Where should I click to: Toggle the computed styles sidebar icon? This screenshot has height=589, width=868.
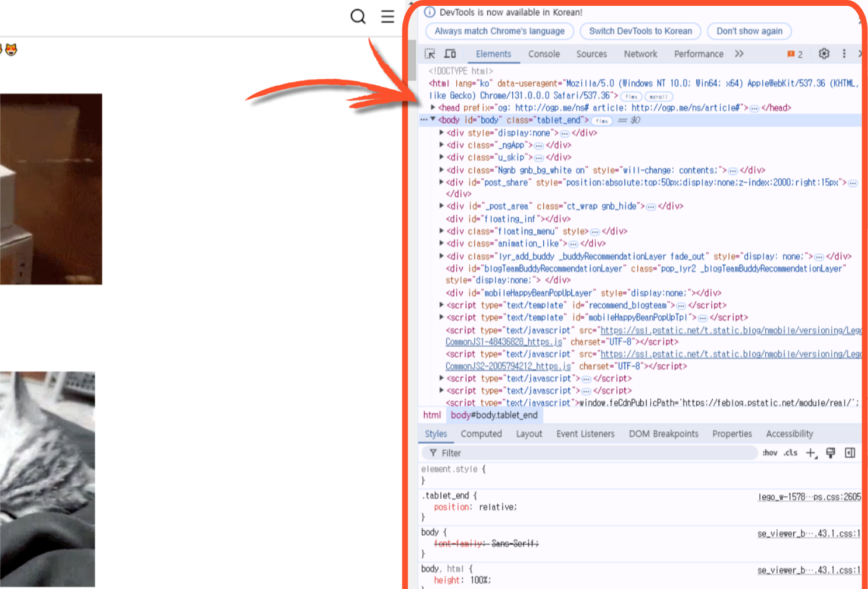click(850, 453)
